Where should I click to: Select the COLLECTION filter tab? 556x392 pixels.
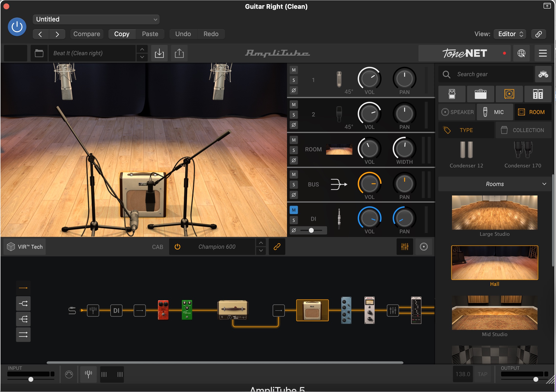(524, 130)
